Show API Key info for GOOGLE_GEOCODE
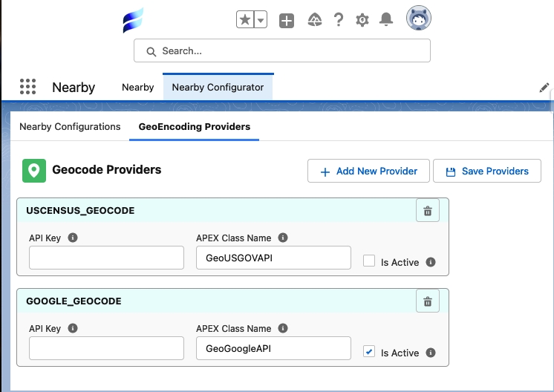The height and width of the screenshot is (392, 554). pos(73,328)
